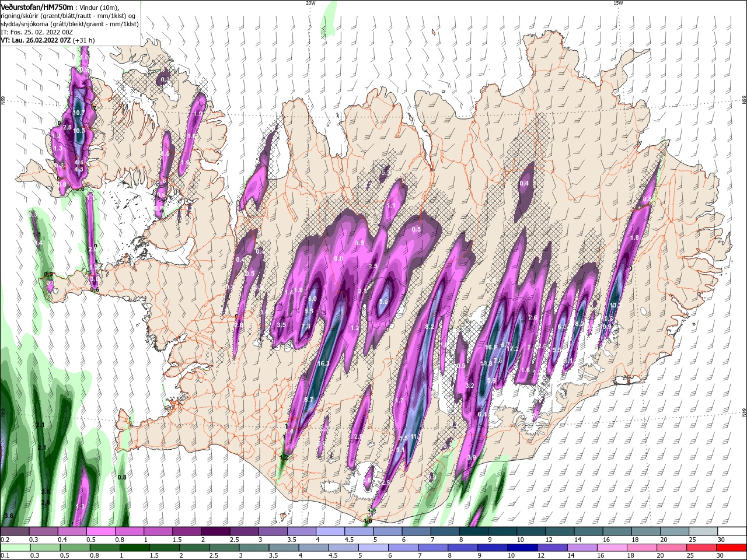Click the 16.3 precipitation value on the map
Image resolution: width=747 pixels, height=560 pixels.
323,363
